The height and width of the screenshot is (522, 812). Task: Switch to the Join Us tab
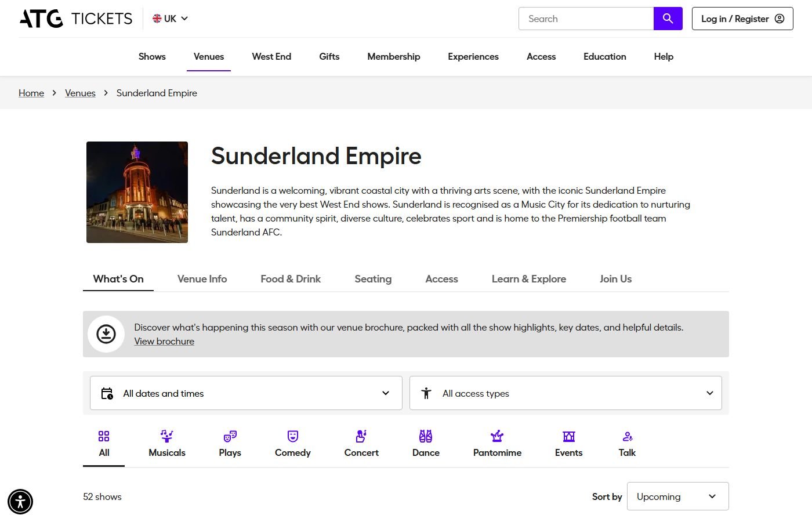pos(615,279)
